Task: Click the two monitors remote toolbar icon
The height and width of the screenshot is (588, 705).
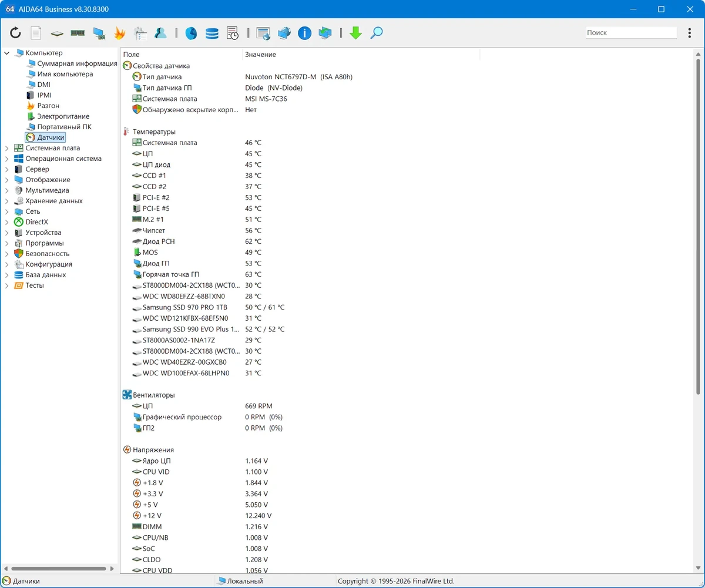Action: (x=325, y=33)
